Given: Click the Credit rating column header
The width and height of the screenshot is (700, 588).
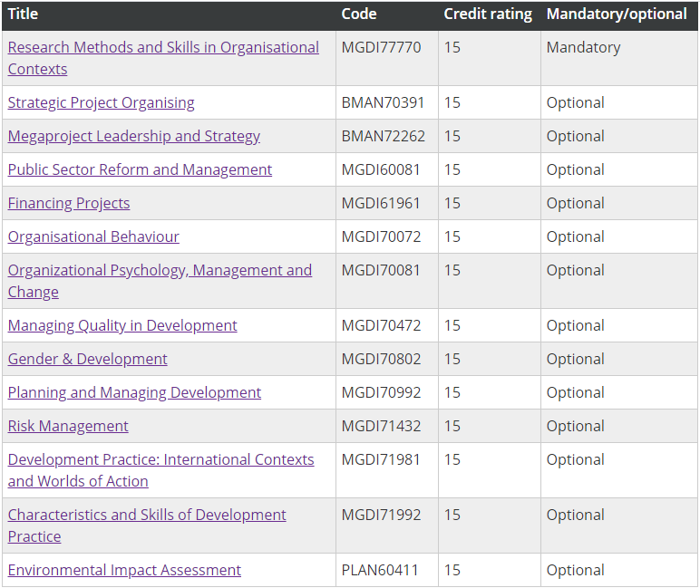Looking at the screenshot, I should coord(488,14).
